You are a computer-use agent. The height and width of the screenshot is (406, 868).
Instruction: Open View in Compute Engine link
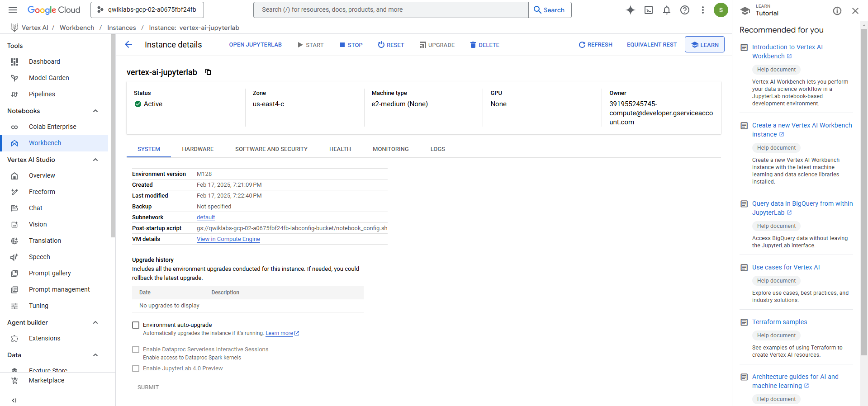(228, 239)
